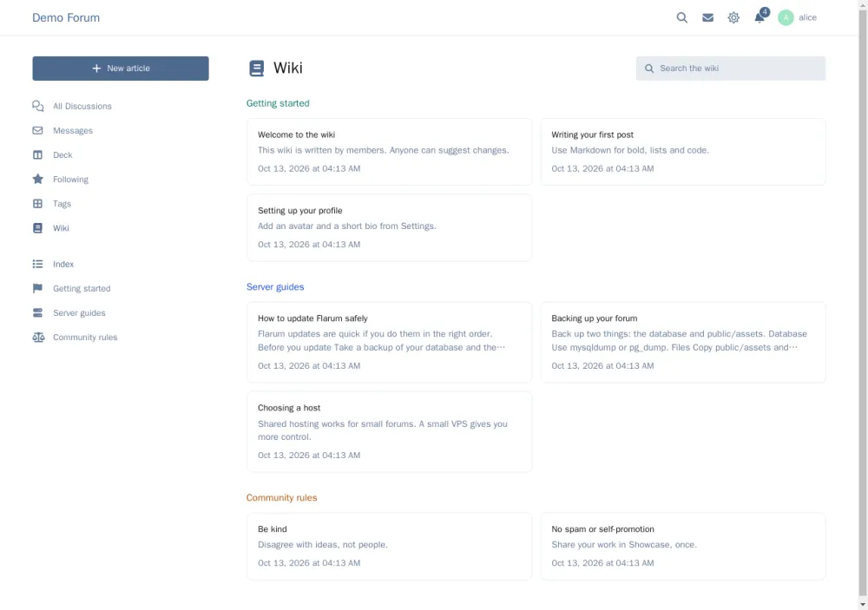Click the Wiki page heading text
868x610 pixels.
tap(288, 68)
